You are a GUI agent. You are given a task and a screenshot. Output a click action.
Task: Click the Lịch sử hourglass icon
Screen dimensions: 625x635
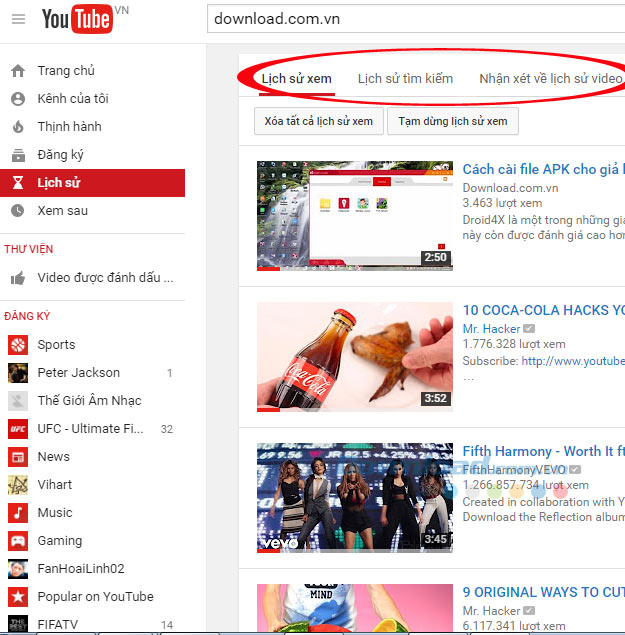click(18, 183)
